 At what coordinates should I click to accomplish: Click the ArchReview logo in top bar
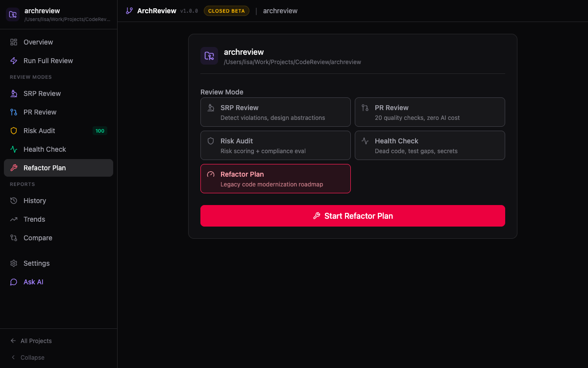[x=129, y=10]
